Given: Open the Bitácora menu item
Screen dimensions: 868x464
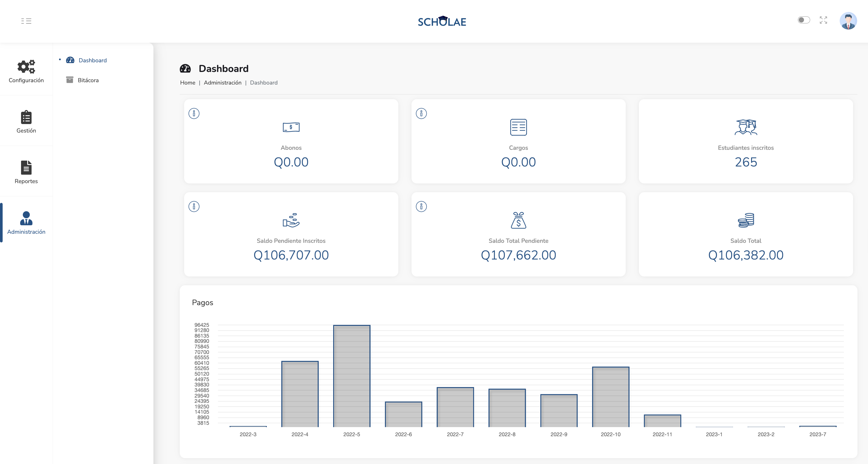Looking at the screenshot, I should 88,80.
